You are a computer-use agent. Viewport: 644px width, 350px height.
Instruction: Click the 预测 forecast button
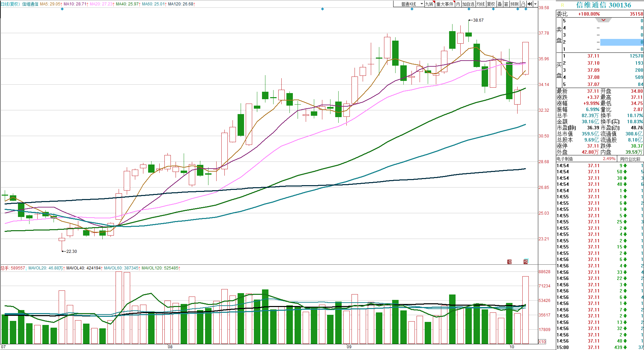(515, 4)
